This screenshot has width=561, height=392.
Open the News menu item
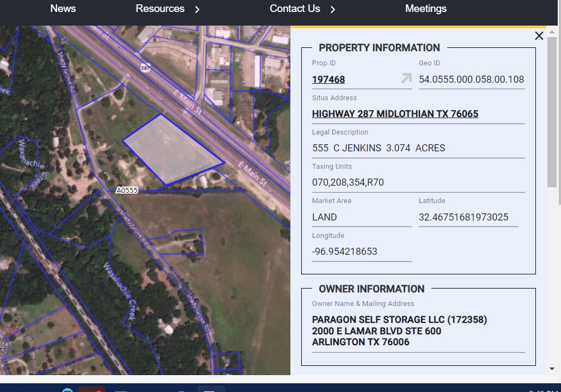tap(63, 9)
